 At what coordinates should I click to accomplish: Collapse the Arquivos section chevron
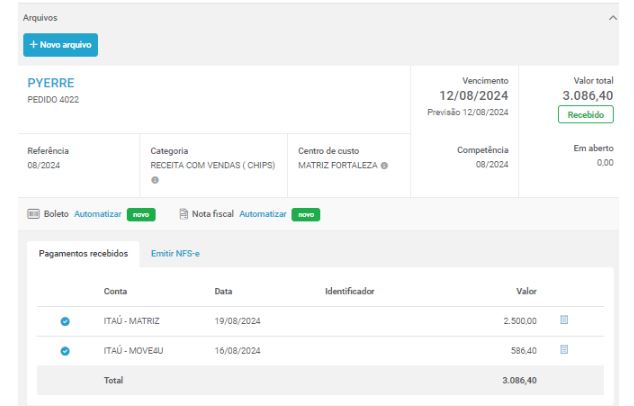pyautogui.click(x=613, y=18)
